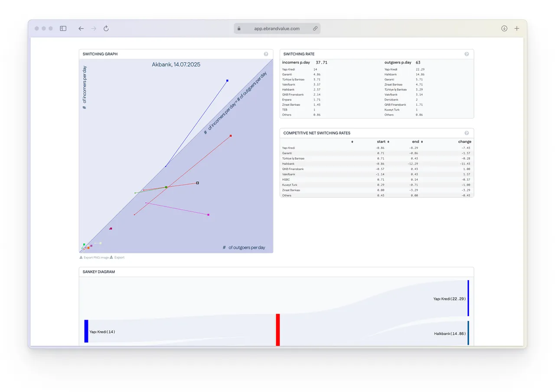
Task: Click the graph title "Akbank, 14.07.2025"
Action: 176,65
